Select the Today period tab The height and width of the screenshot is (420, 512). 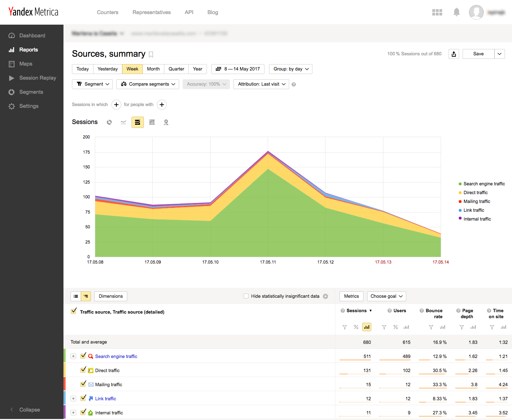tap(83, 69)
